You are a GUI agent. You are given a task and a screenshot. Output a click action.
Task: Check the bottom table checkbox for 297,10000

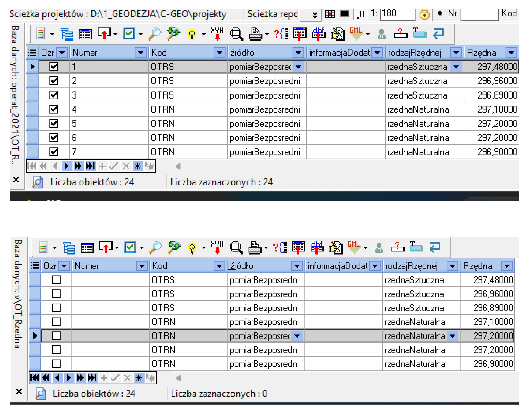[56, 322]
